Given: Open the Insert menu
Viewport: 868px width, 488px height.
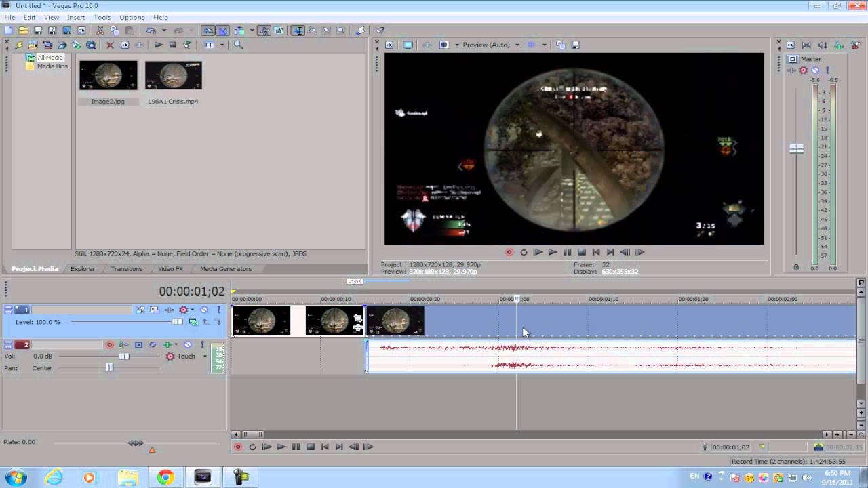Looking at the screenshot, I should click(x=76, y=17).
